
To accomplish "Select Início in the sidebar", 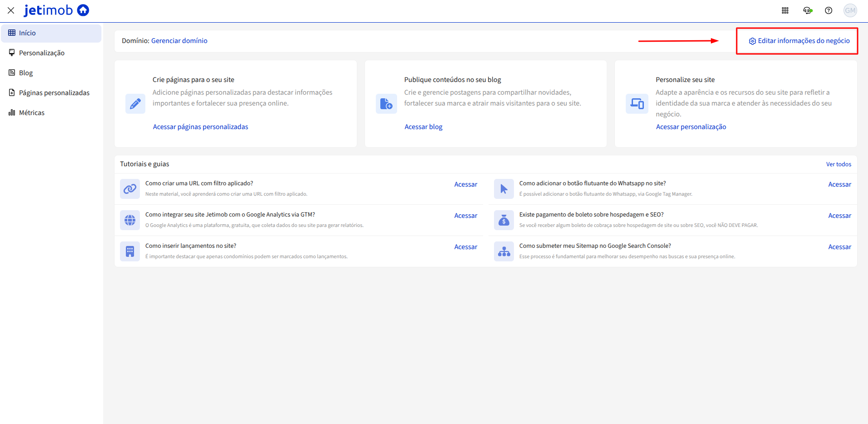I will [x=51, y=33].
